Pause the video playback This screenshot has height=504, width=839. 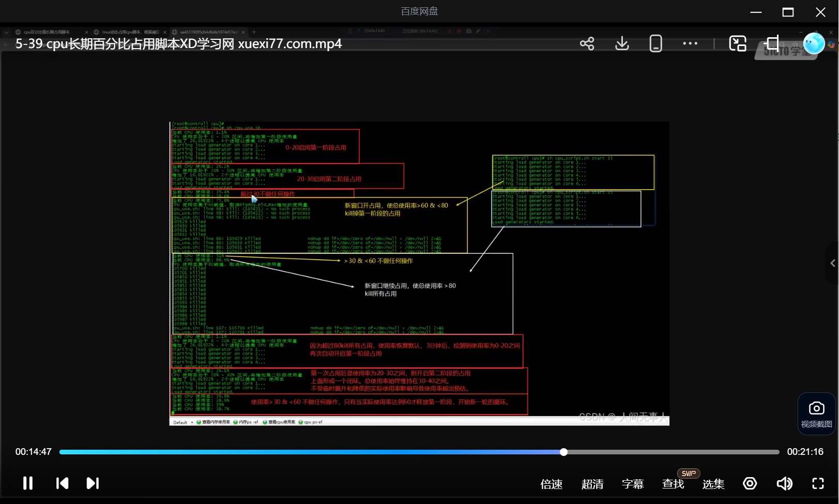tap(28, 483)
